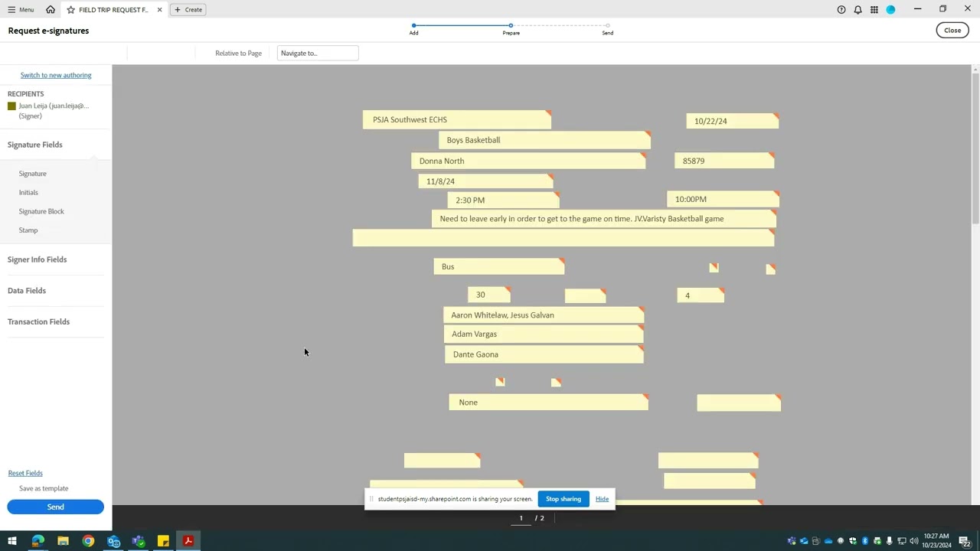Select the Bus transportation field

[x=498, y=266]
